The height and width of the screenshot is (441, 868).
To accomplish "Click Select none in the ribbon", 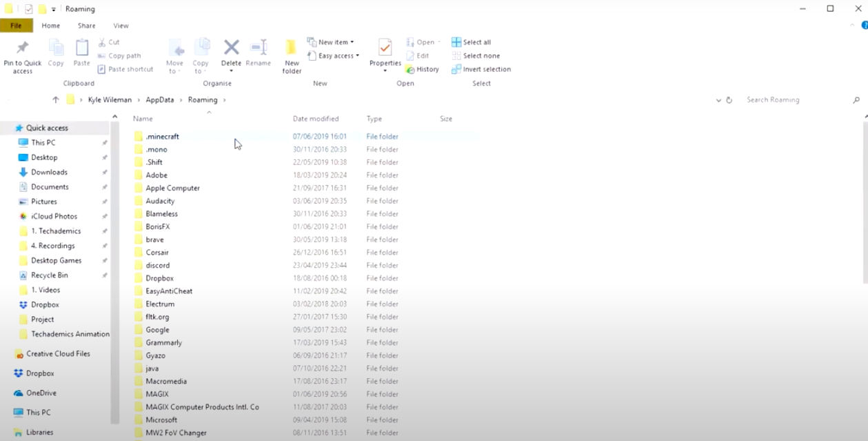I will click(476, 56).
